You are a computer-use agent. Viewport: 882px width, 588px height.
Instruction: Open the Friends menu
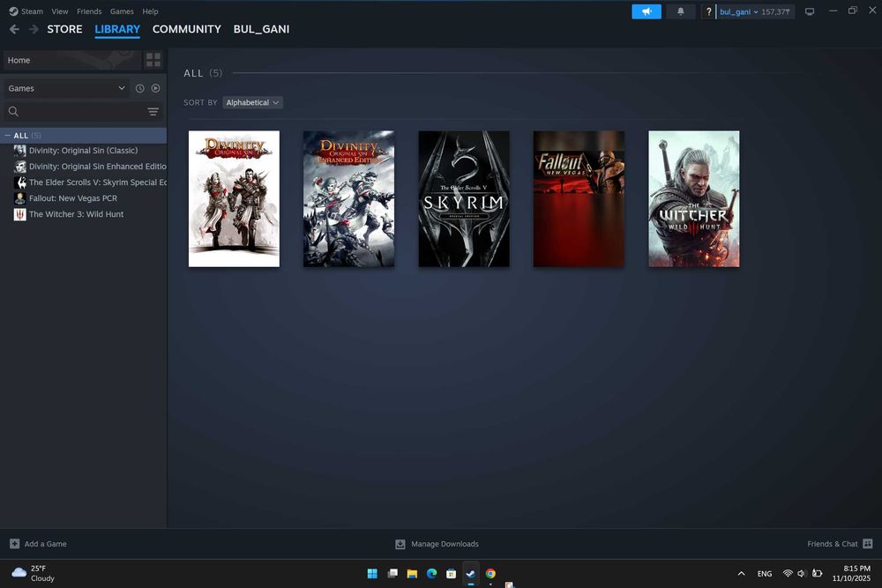(89, 11)
